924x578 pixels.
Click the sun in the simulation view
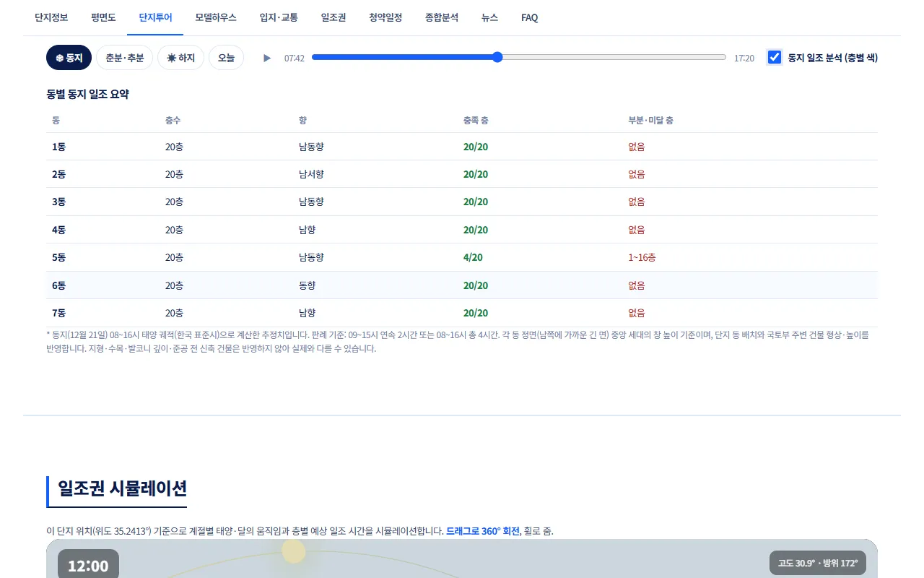click(294, 551)
